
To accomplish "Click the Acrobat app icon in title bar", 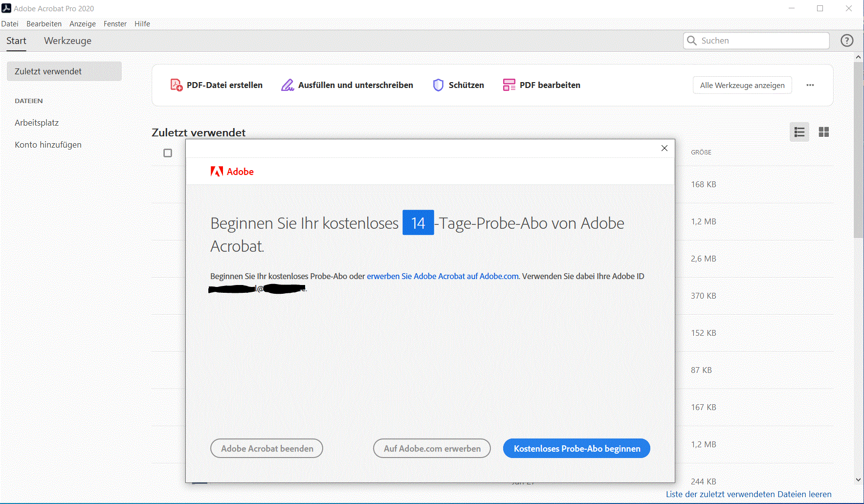I will click(6, 8).
